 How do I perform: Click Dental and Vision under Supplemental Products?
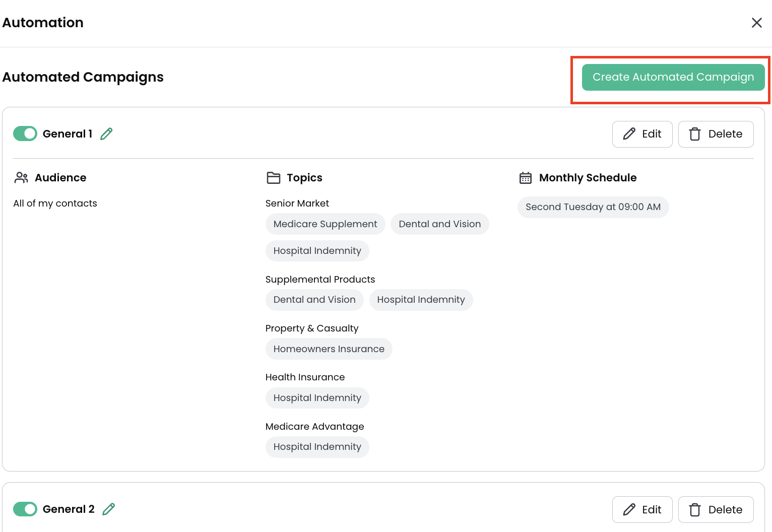coord(314,300)
